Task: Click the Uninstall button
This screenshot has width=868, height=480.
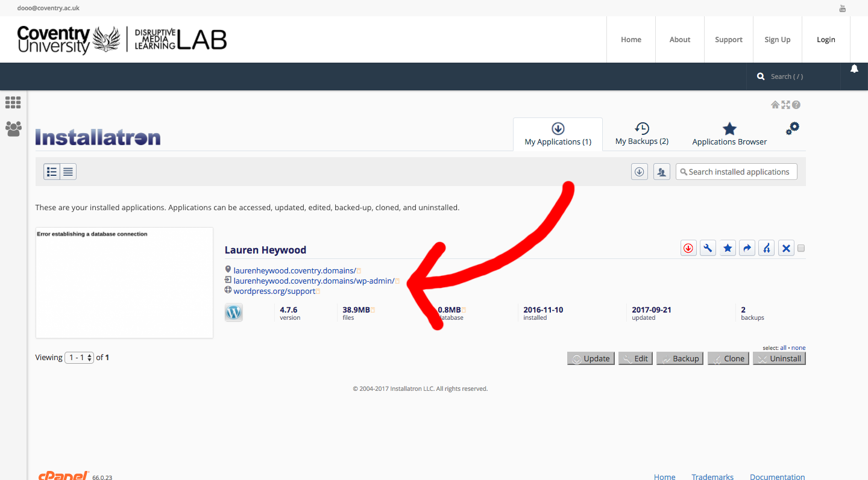Action: coord(779,358)
